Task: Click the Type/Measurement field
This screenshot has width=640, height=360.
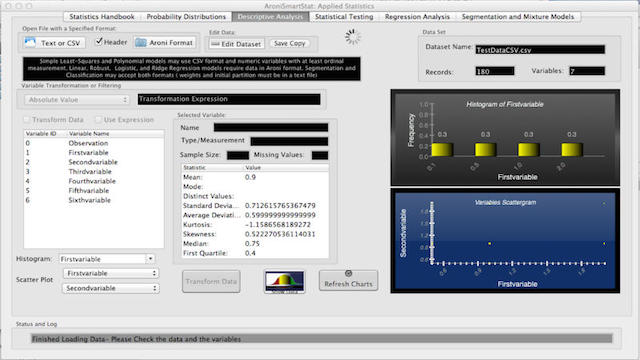Action: coord(289,141)
